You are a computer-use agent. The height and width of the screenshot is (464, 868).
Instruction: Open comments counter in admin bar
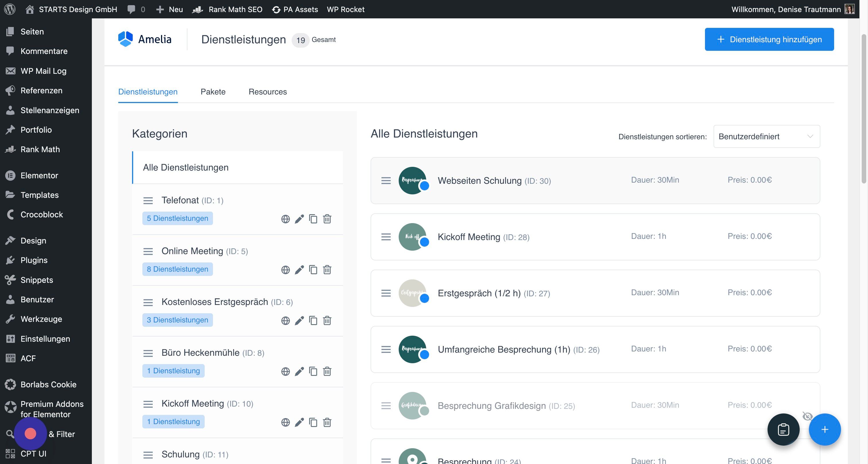pos(136,9)
